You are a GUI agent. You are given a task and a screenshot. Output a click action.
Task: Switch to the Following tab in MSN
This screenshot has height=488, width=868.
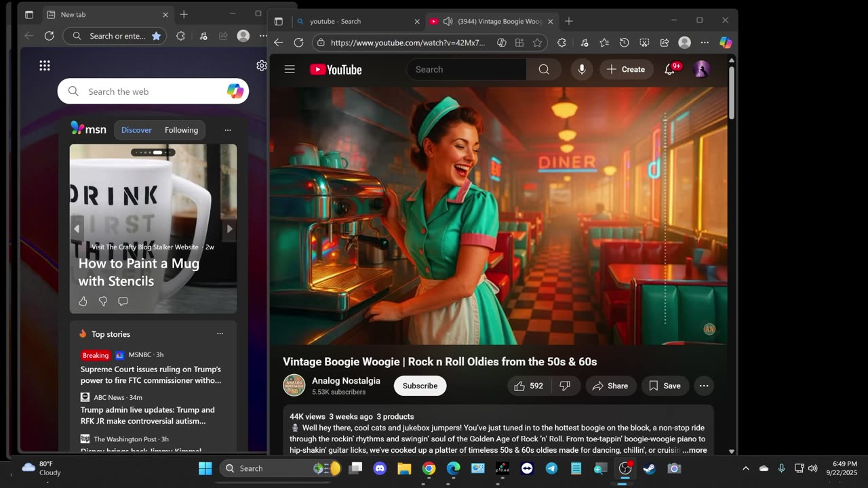point(181,130)
